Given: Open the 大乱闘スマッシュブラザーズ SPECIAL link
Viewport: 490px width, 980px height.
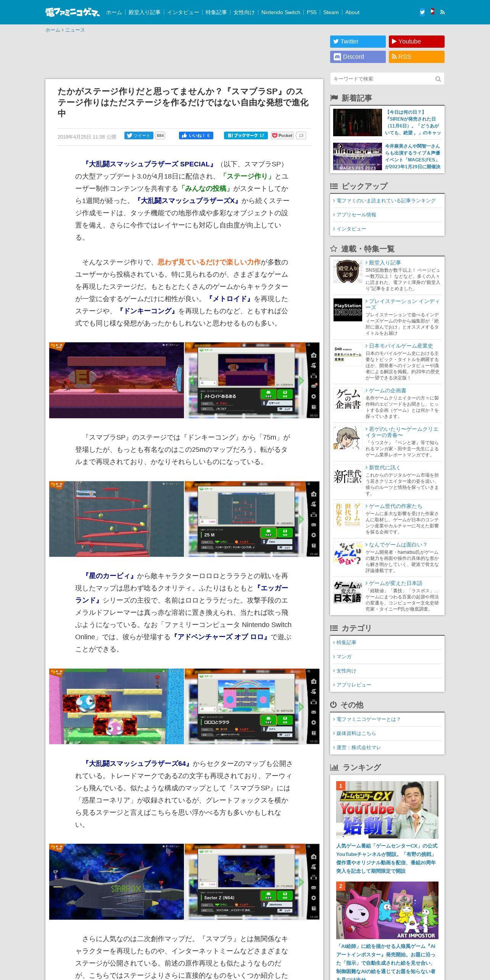Looking at the screenshot, I should tap(149, 164).
